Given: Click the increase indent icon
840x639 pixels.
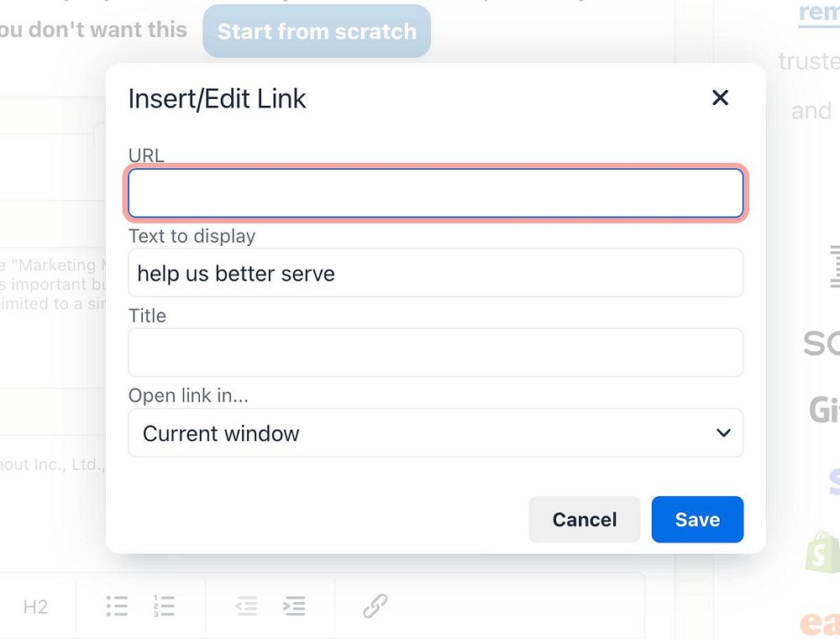Looking at the screenshot, I should 294,606.
